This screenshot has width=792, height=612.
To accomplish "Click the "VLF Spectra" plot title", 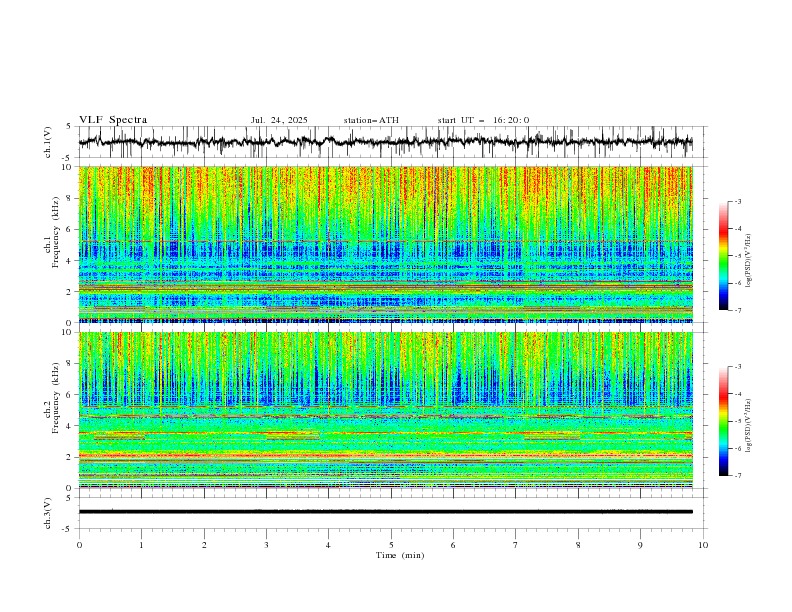I will 113,120.
